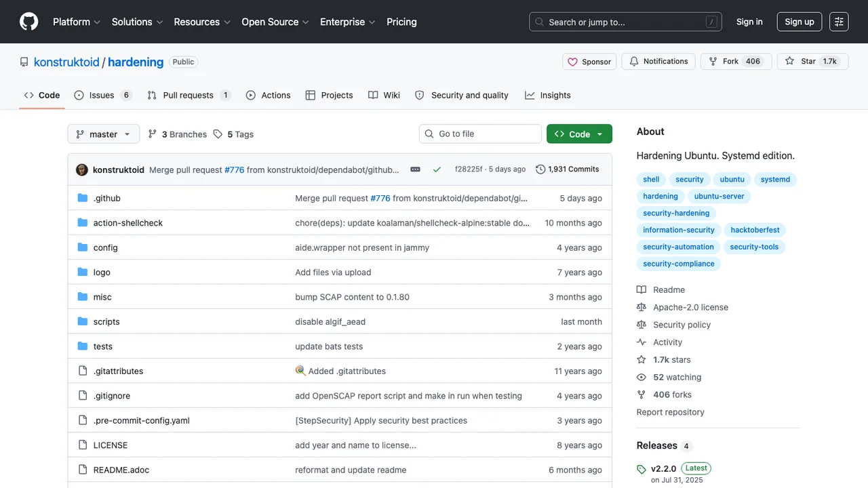The width and height of the screenshot is (868, 488).
Task: Open the Wiki tab
Action: [x=384, y=96]
